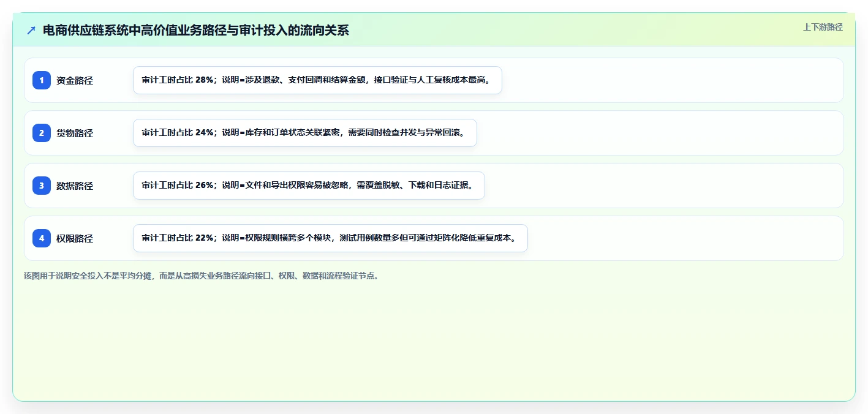The height and width of the screenshot is (414, 868).
Task: Select the 资金路径 row label
Action: tap(75, 80)
